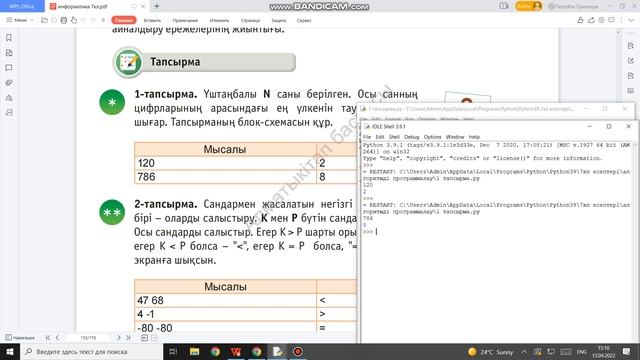This screenshot has height=360, width=640.
Task: Open the Вставить ribbon tab
Action: (152, 20)
